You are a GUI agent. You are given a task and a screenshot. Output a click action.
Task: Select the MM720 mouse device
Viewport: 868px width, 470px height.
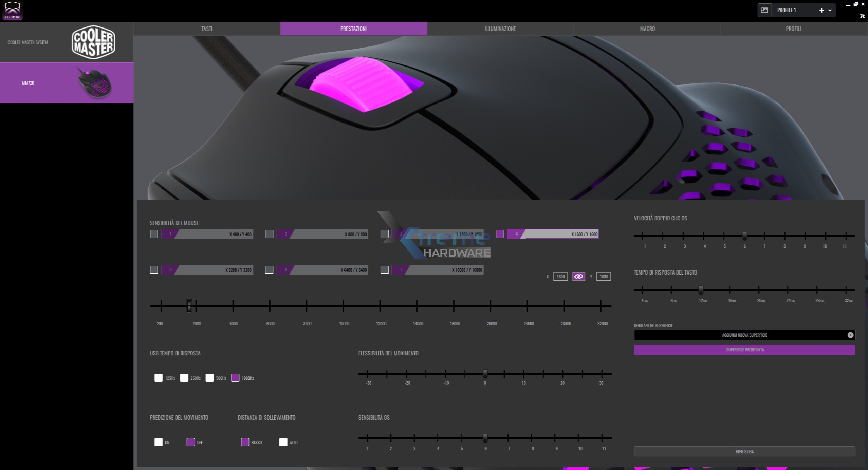tap(67, 83)
